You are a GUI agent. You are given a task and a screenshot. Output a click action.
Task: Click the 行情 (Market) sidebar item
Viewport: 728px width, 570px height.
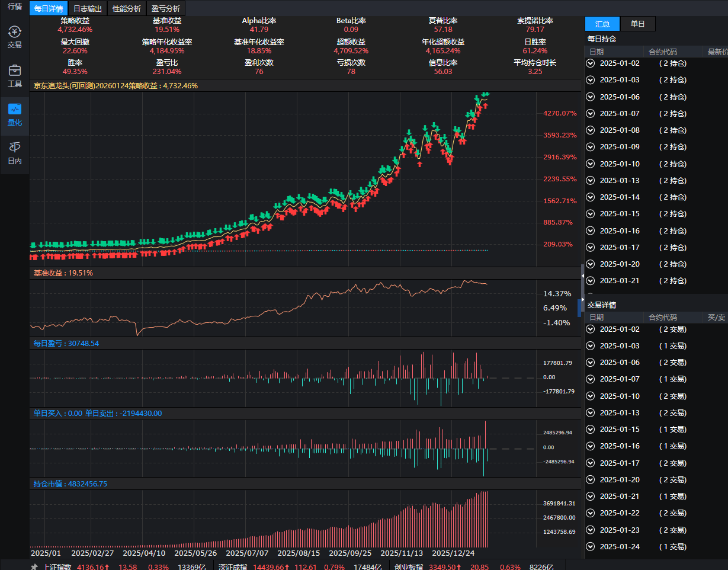coord(15,7)
